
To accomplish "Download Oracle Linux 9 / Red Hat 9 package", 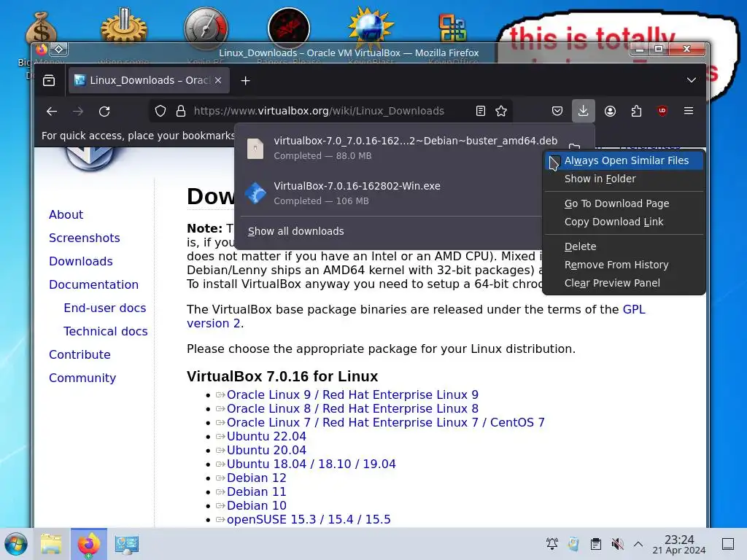I will (x=352, y=394).
